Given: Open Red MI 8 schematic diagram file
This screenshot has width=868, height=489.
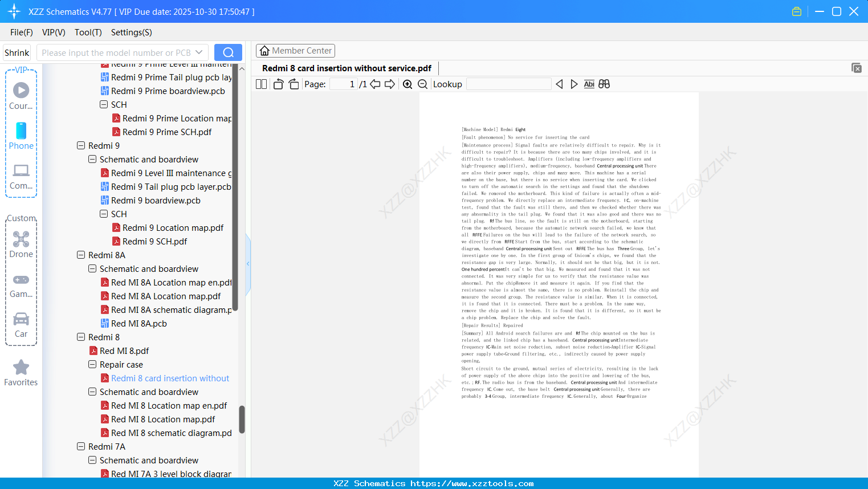Looking at the screenshot, I should (x=172, y=433).
